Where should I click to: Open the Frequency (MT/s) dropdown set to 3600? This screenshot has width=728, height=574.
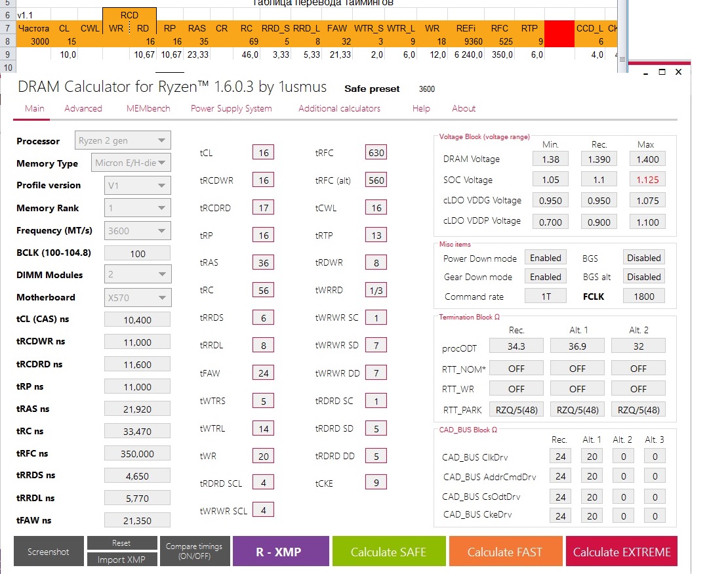pyautogui.click(x=138, y=231)
